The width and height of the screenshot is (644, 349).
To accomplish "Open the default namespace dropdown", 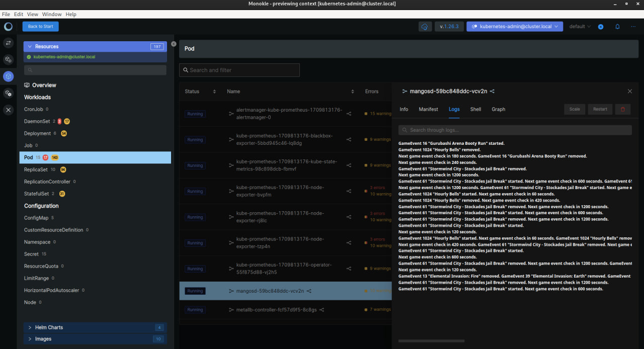I will (x=580, y=27).
